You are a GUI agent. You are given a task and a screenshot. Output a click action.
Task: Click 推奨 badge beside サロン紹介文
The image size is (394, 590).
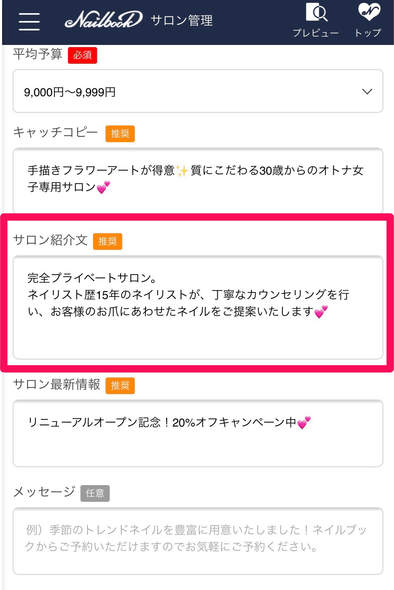click(x=108, y=241)
